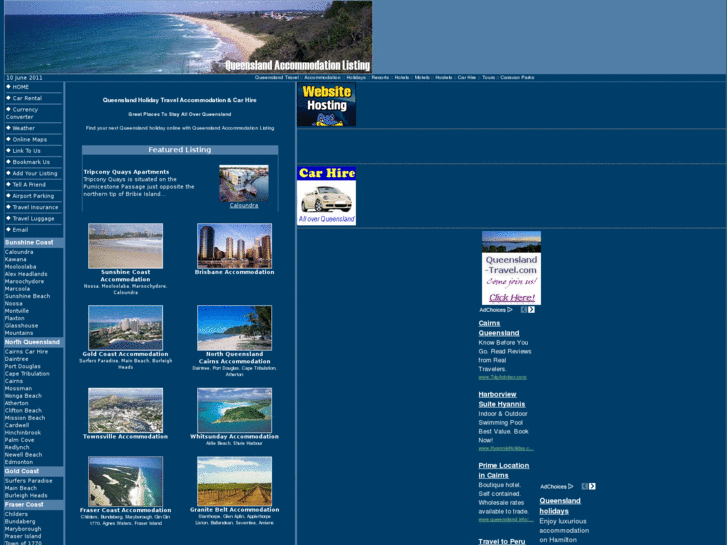Click the Tell A Friend link
This screenshot has height=545, width=727.
(29, 185)
